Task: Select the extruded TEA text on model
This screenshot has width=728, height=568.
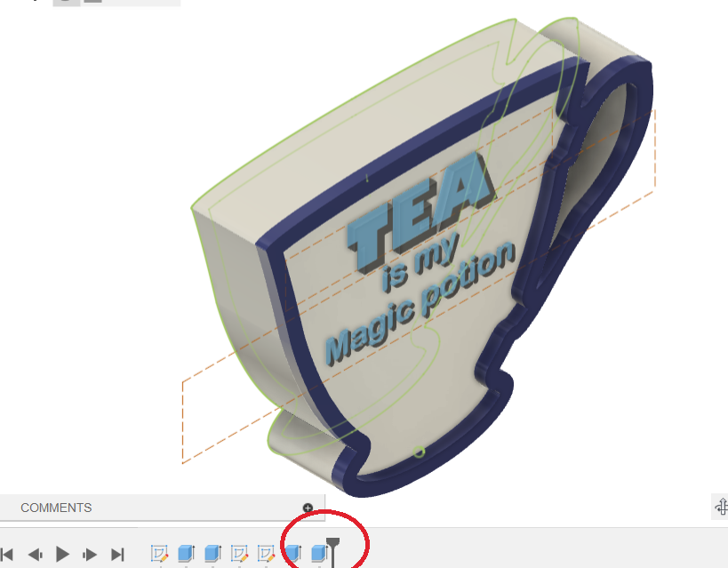Action: pos(420,216)
